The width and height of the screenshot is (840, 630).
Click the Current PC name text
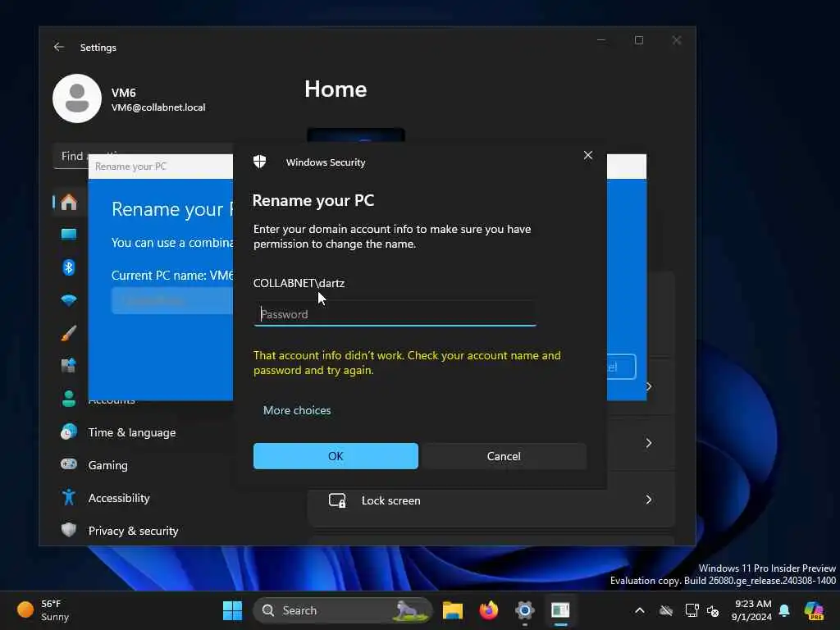coord(172,276)
